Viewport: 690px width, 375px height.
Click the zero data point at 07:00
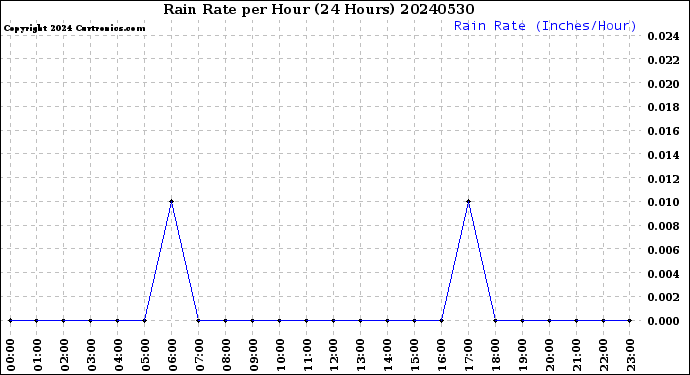[x=198, y=320]
